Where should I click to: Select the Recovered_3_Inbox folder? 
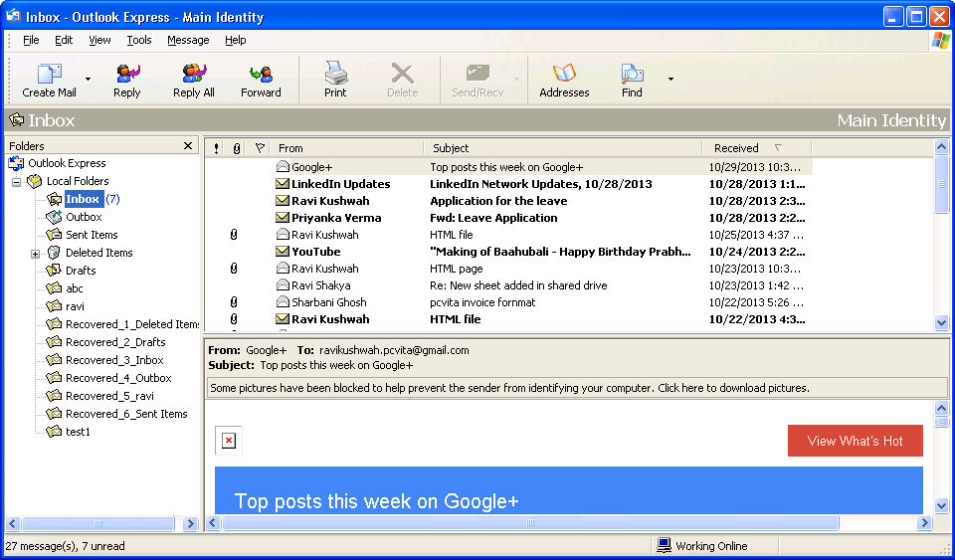pyautogui.click(x=114, y=360)
